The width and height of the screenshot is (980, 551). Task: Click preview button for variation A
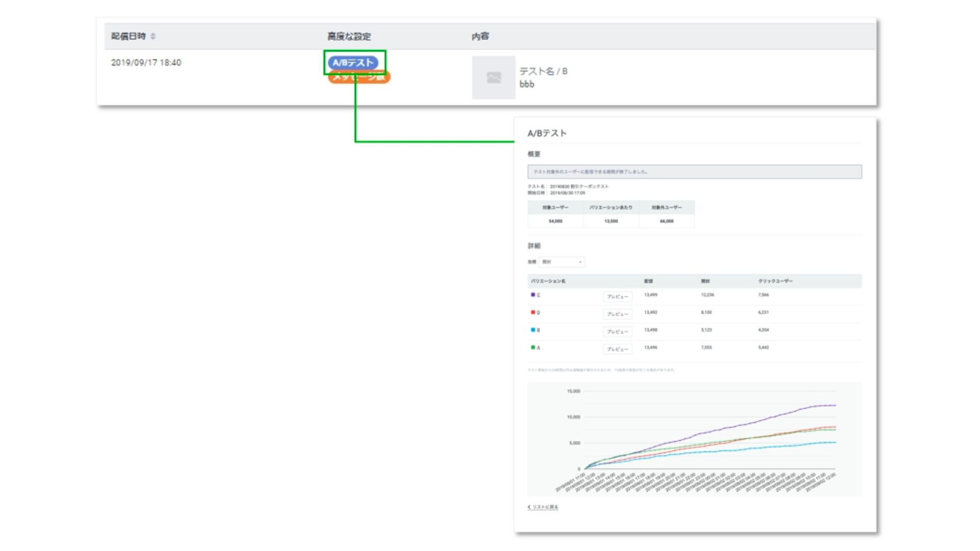(617, 349)
